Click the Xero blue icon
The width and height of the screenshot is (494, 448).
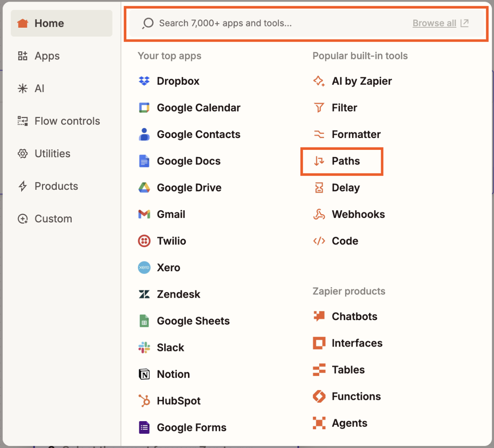pyautogui.click(x=144, y=268)
